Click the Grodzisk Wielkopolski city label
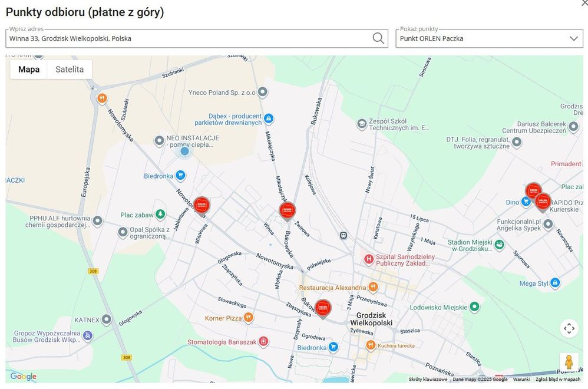 tap(371, 319)
